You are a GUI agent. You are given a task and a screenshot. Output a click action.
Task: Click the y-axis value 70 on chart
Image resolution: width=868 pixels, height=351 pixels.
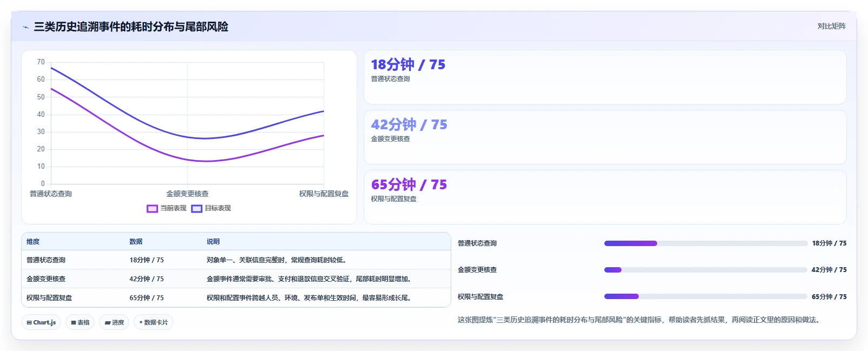[41, 62]
